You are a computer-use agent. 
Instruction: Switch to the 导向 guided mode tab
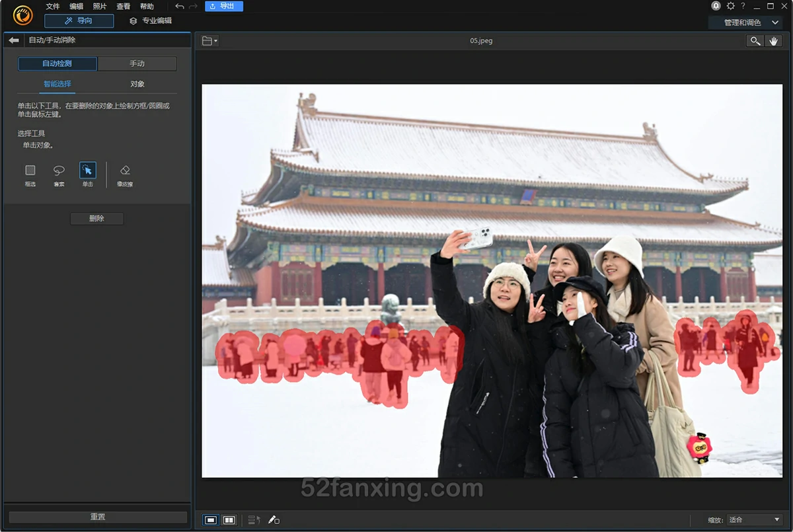pyautogui.click(x=79, y=21)
